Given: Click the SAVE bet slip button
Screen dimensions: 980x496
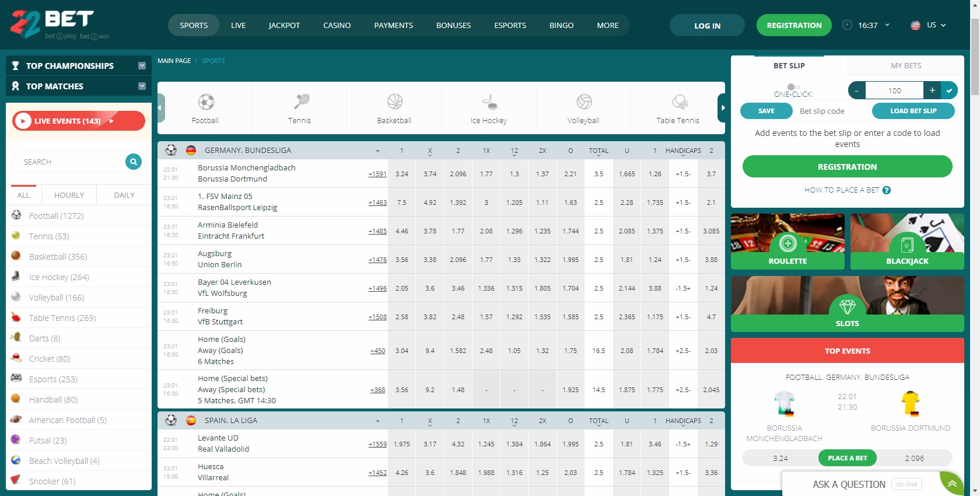Looking at the screenshot, I should 766,111.
